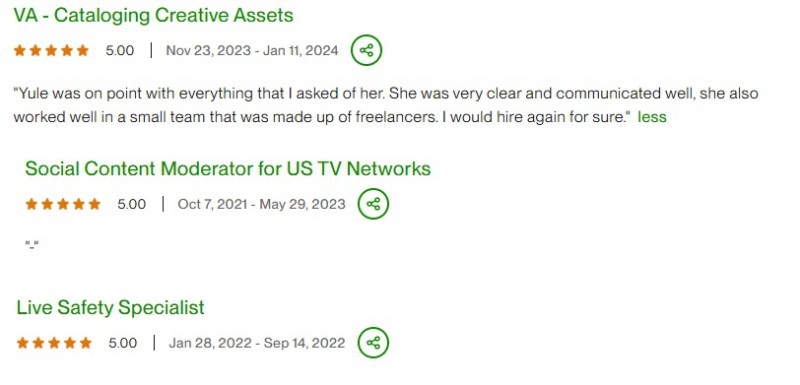This screenshot has width=800, height=385.
Task: Click the Jan 28, 2022 - Sep 14, 2022 date range
Action: pos(257,343)
